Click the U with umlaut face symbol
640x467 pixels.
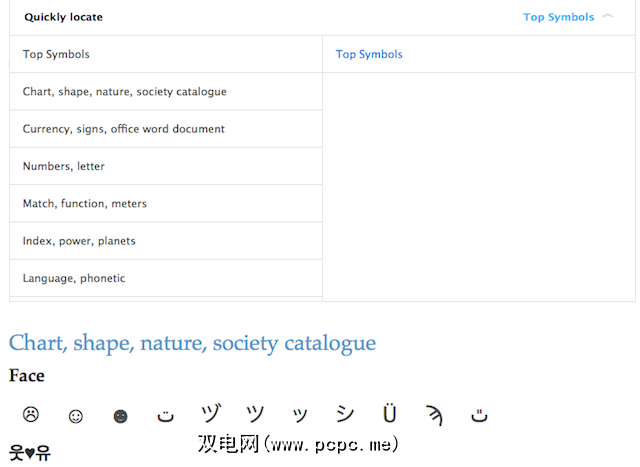(x=389, y=414)
